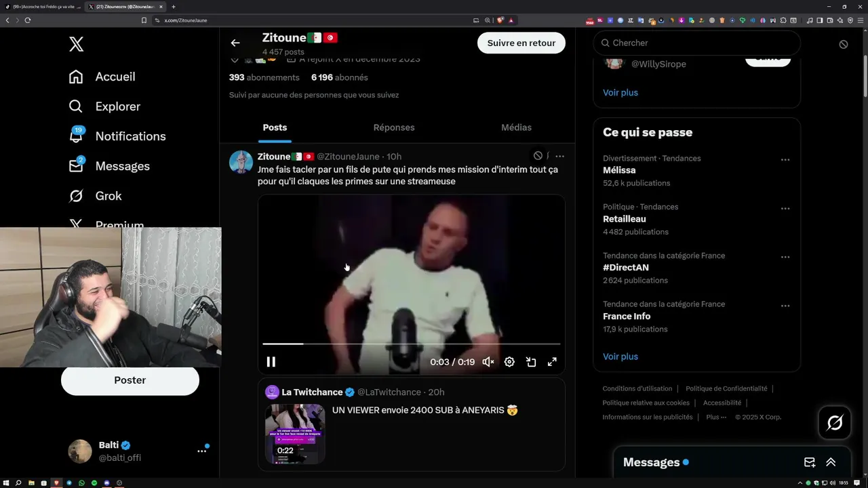
Task: Open Politique relative aux cookies
Action: pyautogui.click(x=646, y=403)
